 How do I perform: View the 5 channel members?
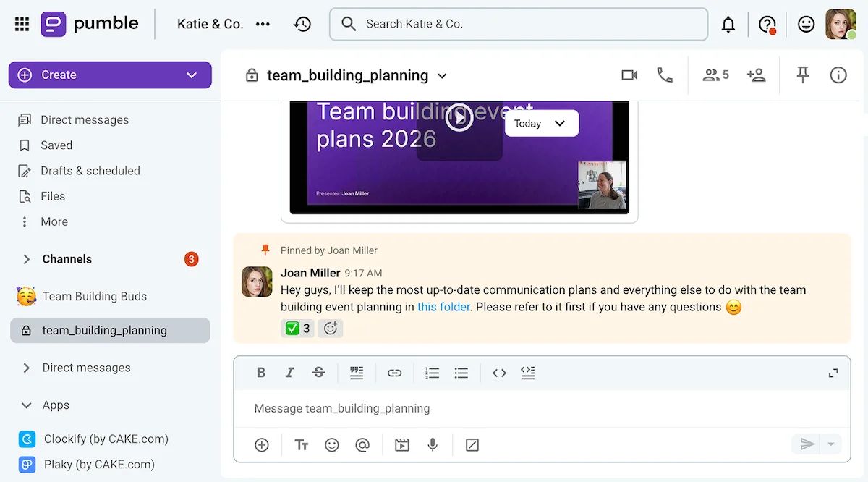point(715,75)
